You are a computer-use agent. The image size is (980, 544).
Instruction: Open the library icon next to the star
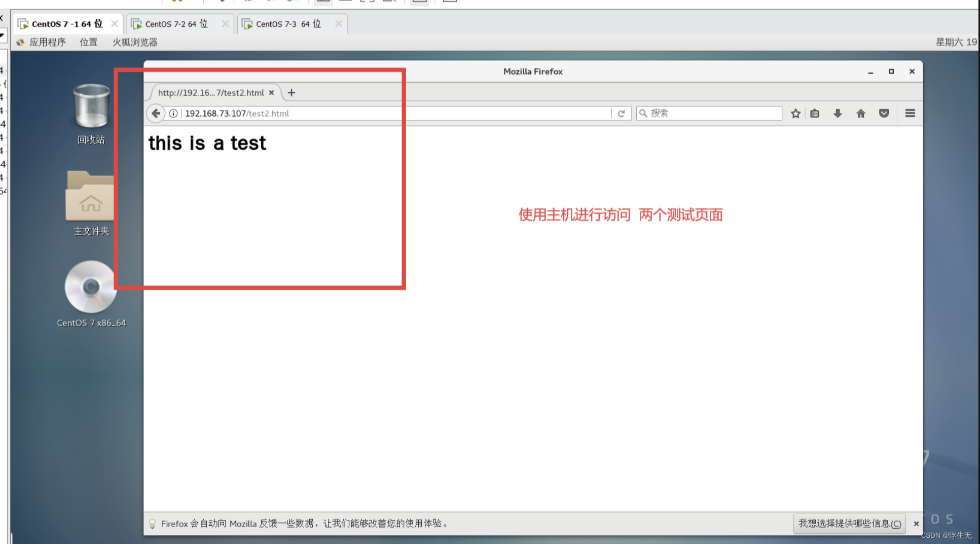coord(814,113)
